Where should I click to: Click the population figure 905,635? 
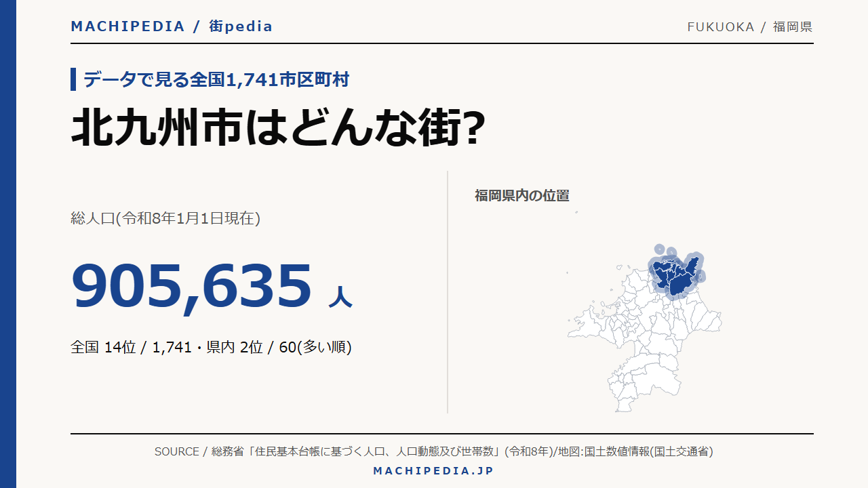pos(191,287)
